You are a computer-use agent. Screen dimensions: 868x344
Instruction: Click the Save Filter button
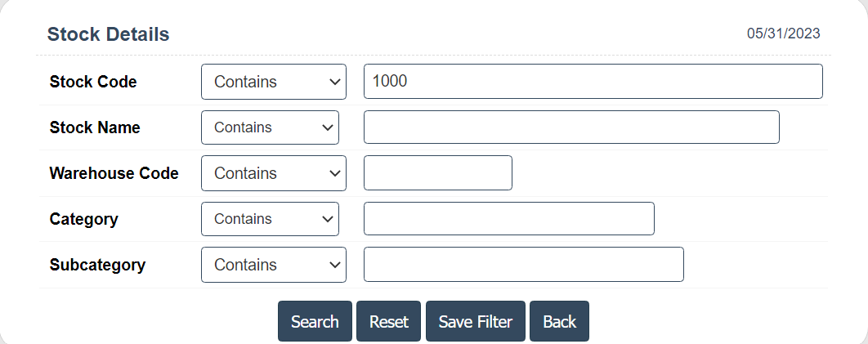475,321
